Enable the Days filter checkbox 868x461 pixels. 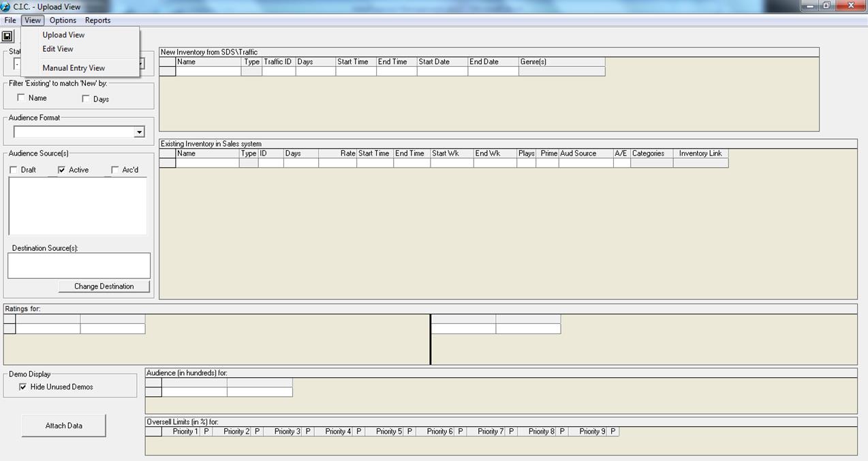coord(86,99)
